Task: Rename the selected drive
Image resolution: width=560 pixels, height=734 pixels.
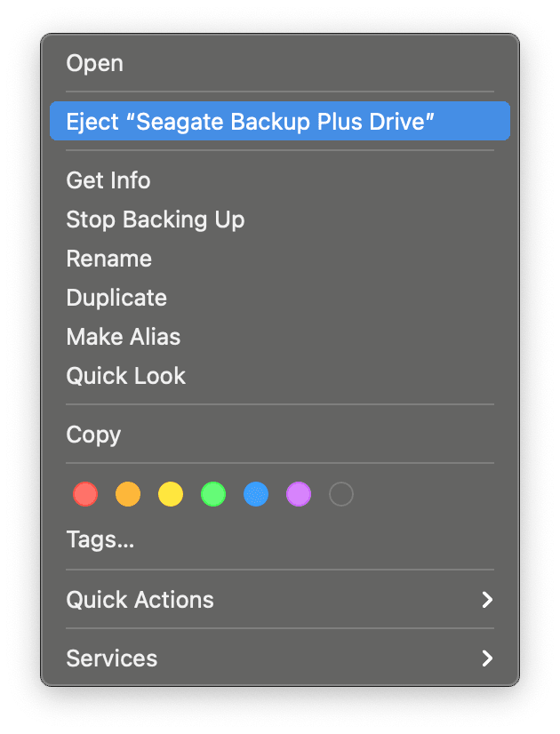Action: [x=108, y=259]
